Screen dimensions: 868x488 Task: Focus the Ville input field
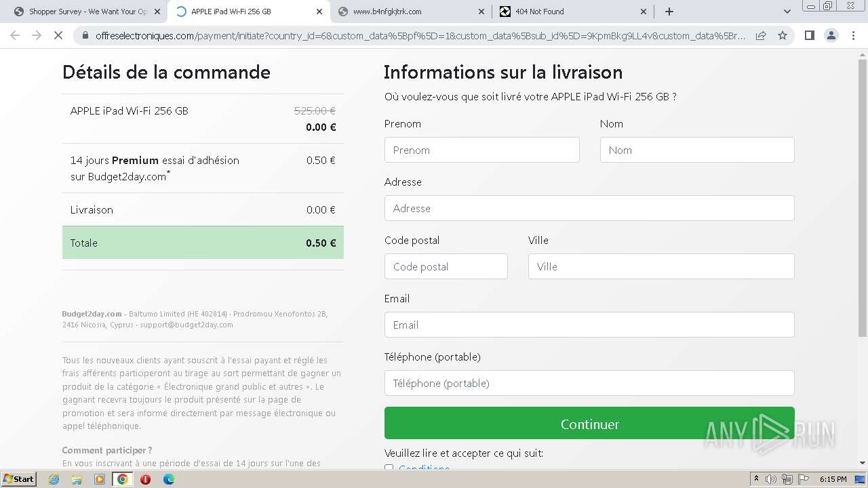click(661, 266)
